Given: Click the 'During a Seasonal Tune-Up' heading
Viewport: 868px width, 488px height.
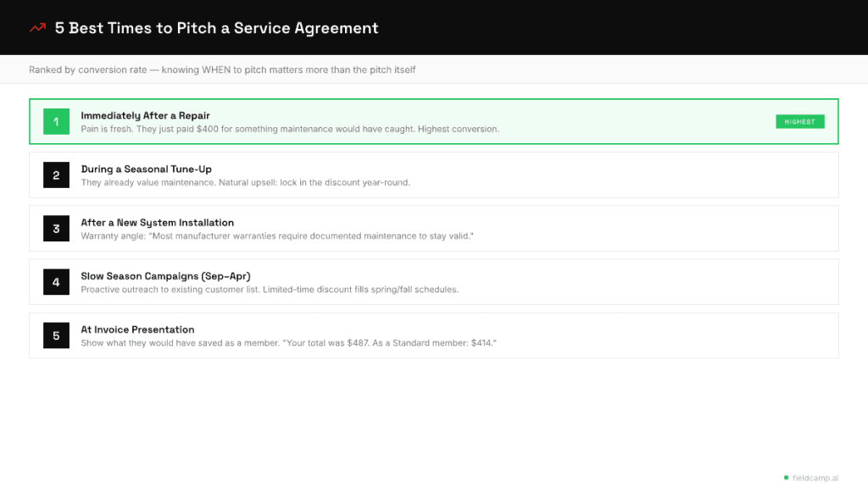Looking at the screenshot, I should pyautogui.click(x=146, y=169).
